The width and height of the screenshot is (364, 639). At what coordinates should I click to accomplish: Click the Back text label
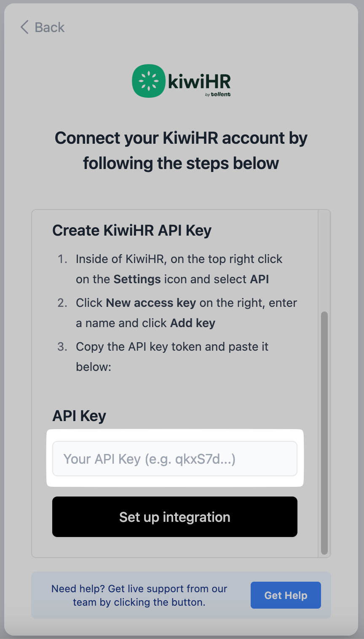point(49,27)
